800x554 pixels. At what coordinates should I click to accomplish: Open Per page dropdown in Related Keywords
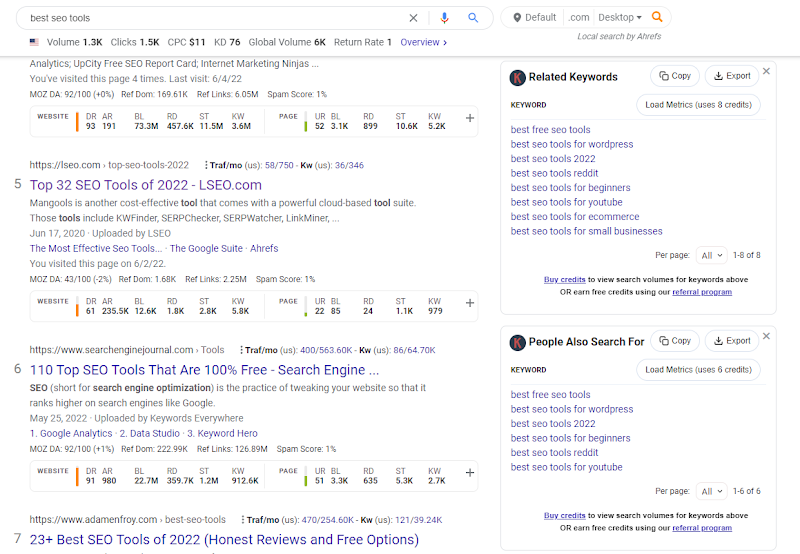click(x=712, y=255)
